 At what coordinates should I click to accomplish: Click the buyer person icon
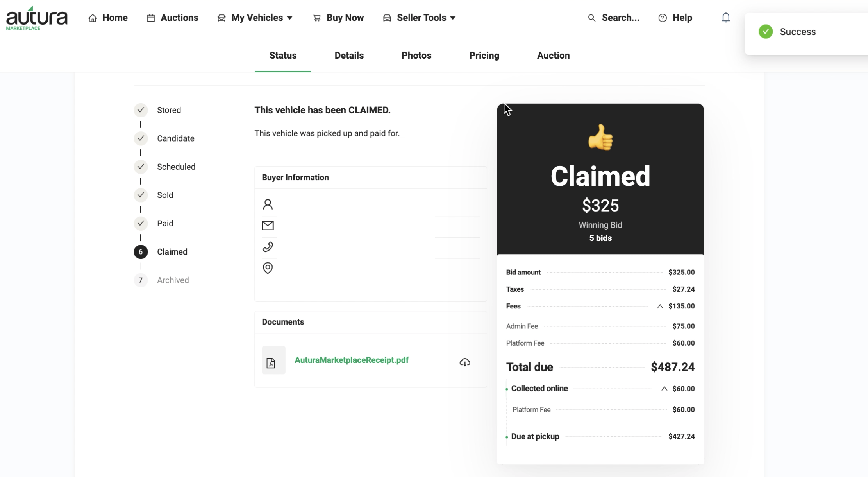point(268,204)
